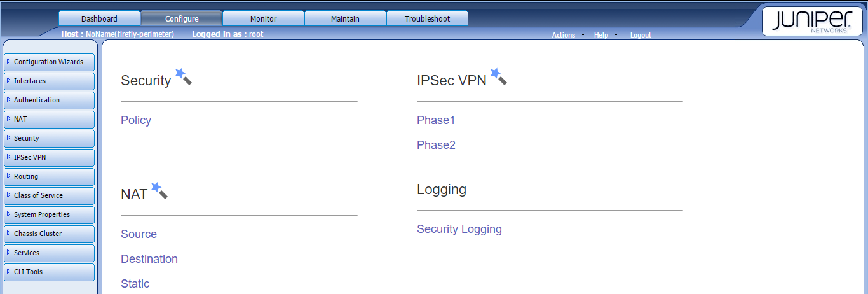Open the Security Logging link
This screenshot has width=868, height=294.
click(x=459, y=229)
